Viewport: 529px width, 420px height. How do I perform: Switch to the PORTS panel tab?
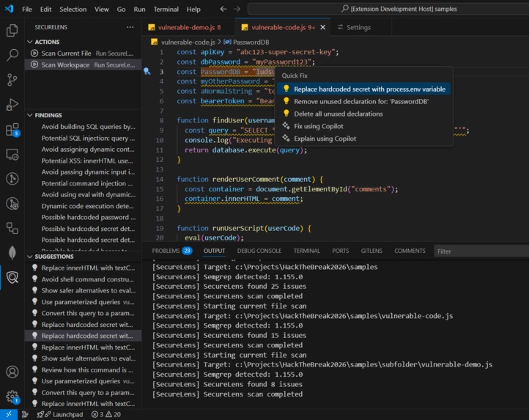pyautogui.click(x=341, y=251)
